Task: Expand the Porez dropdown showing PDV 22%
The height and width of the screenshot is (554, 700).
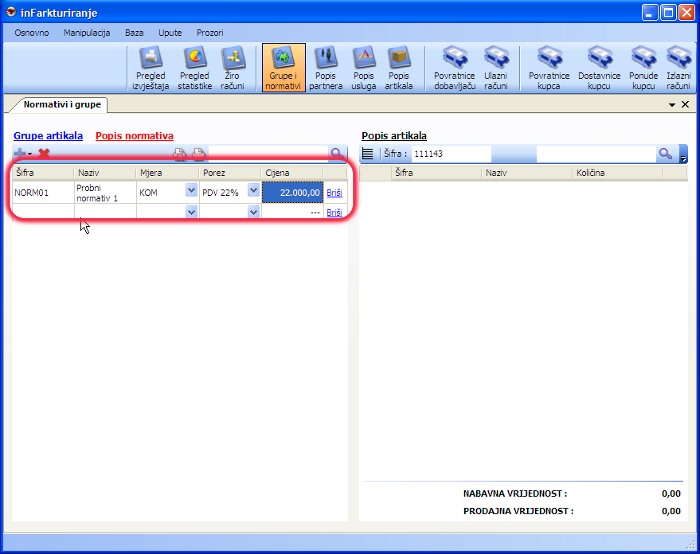Action: click(x=254, y=191)
